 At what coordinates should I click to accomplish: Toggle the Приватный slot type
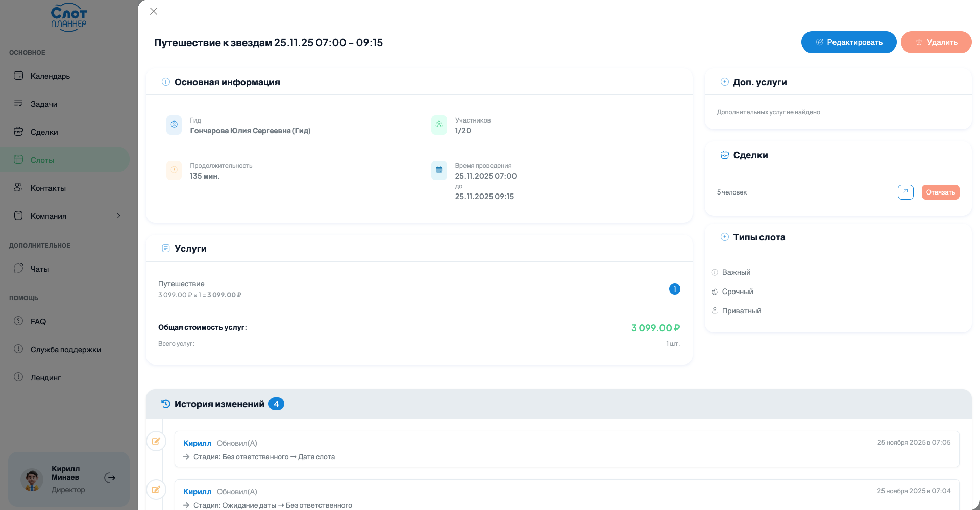point(741,311)
